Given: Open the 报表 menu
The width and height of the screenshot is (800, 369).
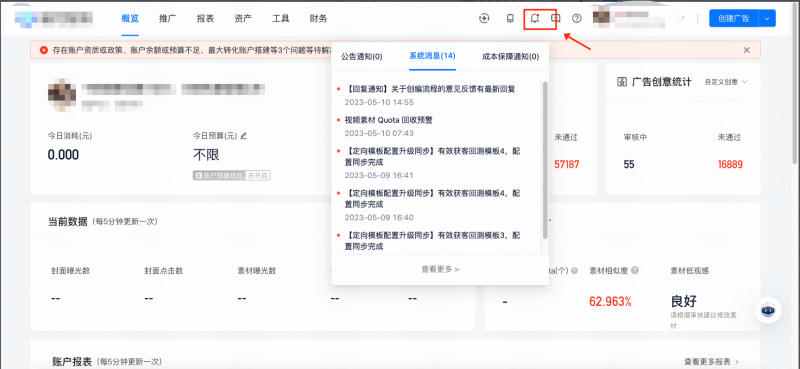Looking at the screenshot, I should [x=206, y=19].
